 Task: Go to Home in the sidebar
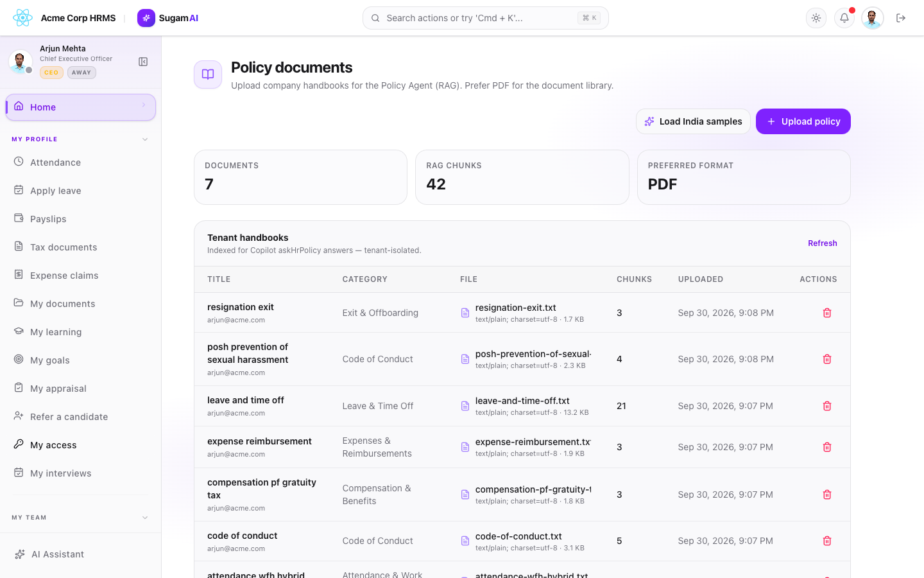tap(81, 107)
